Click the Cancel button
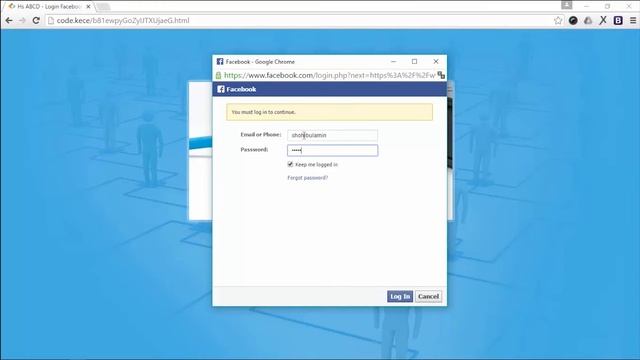Image resolution: width=640 pixels, height=360 pixels. coord(428,296)
